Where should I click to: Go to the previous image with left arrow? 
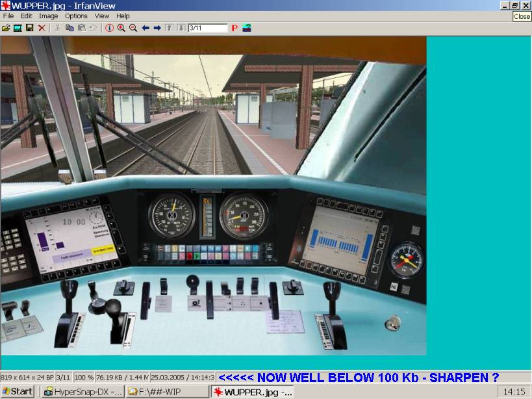coord(146,28)
